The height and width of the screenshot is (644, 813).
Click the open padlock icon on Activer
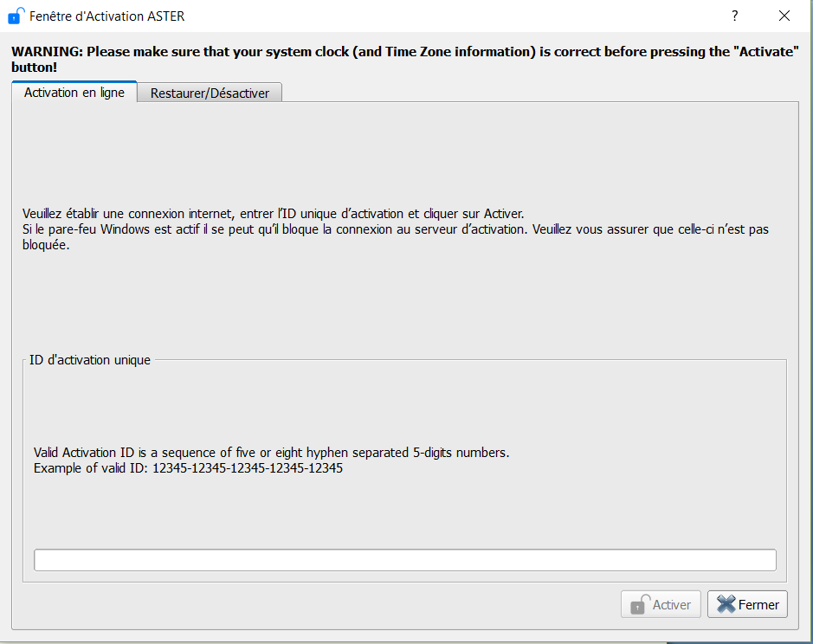640,604
